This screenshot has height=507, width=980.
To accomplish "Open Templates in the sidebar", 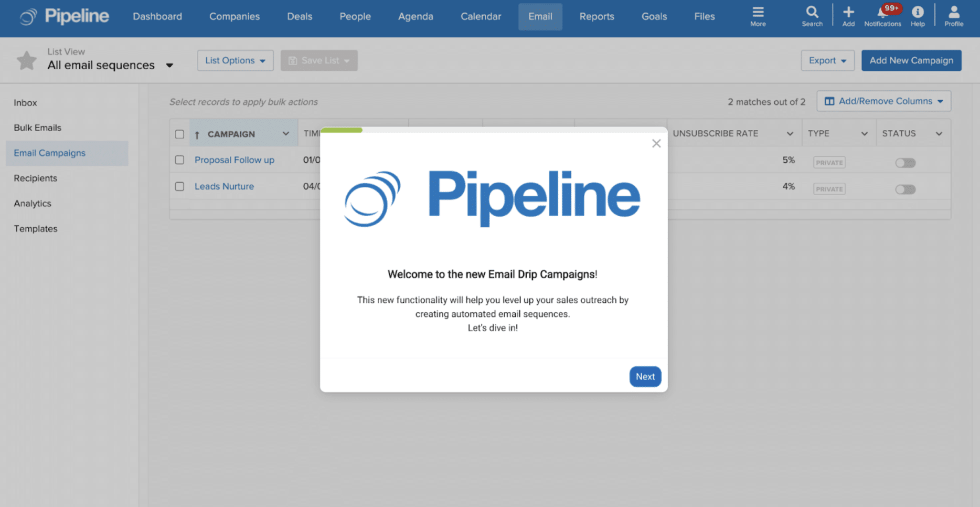I will point(35,228).
